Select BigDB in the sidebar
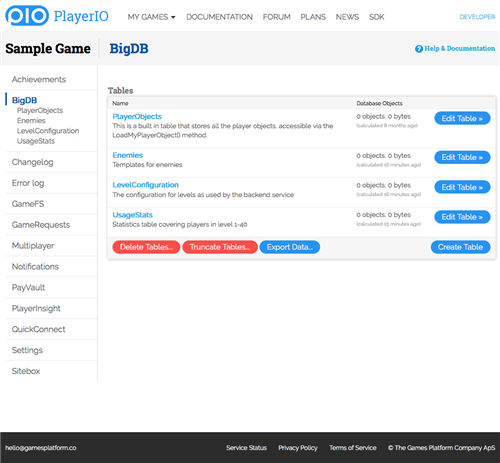This screenshot has width=500, height=463. coord(24,100)
